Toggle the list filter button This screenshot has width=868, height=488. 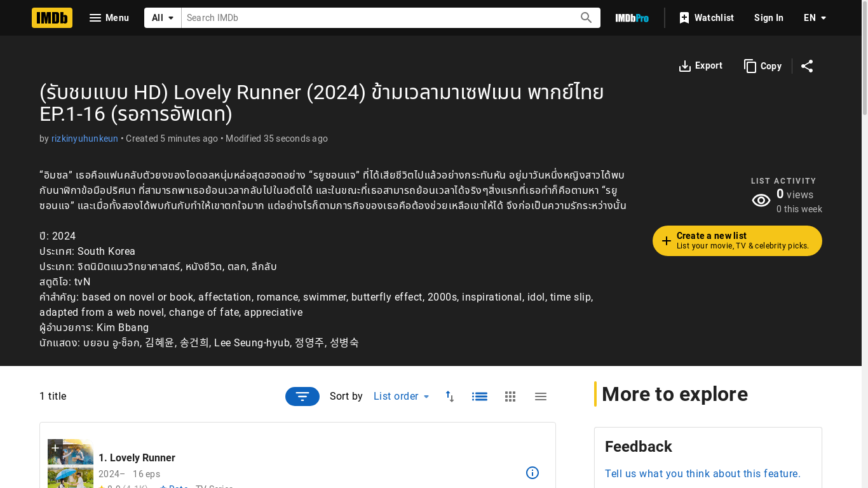[x=302, y=396]
